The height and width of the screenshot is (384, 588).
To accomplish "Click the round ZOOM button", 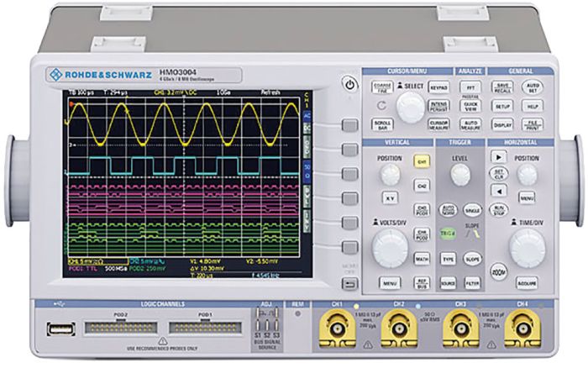I will pyautogui.click(x=498, y=271).
